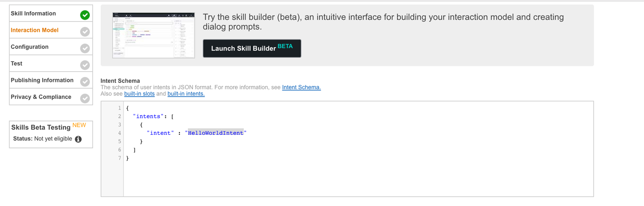Open the Skill Information tab
Screen dimensions: 644x206
tap(34, 13)
